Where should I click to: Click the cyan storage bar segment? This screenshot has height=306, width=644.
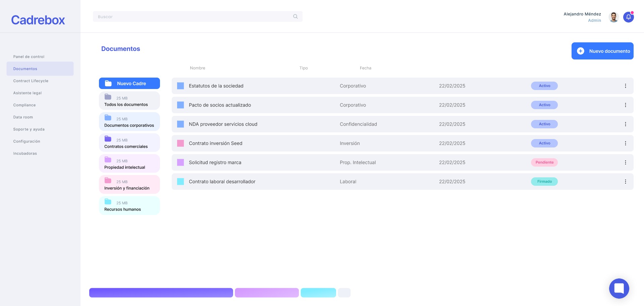click(x=318, y=293)
